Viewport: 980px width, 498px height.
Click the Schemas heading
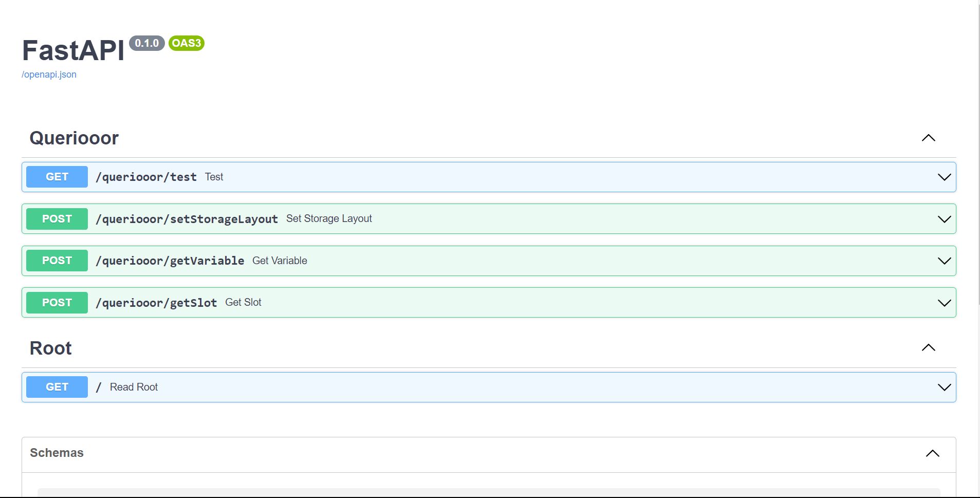point(57,453)
